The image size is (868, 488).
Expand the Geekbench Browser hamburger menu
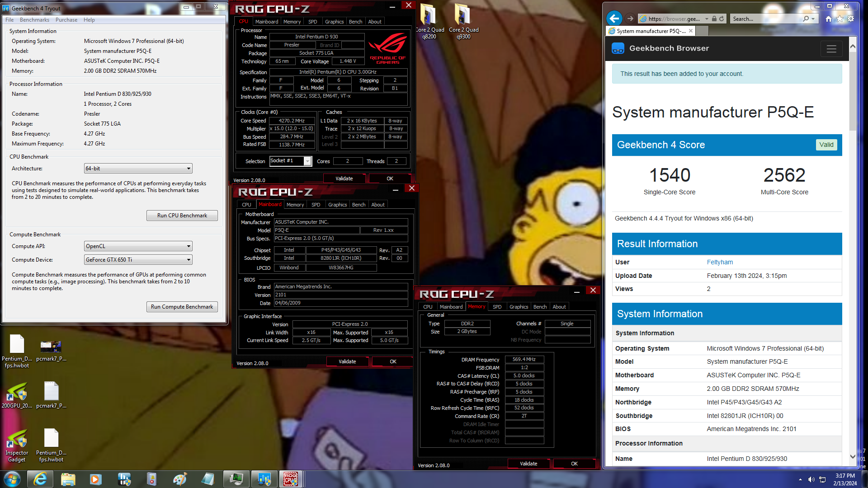click(x=831, y=49)
